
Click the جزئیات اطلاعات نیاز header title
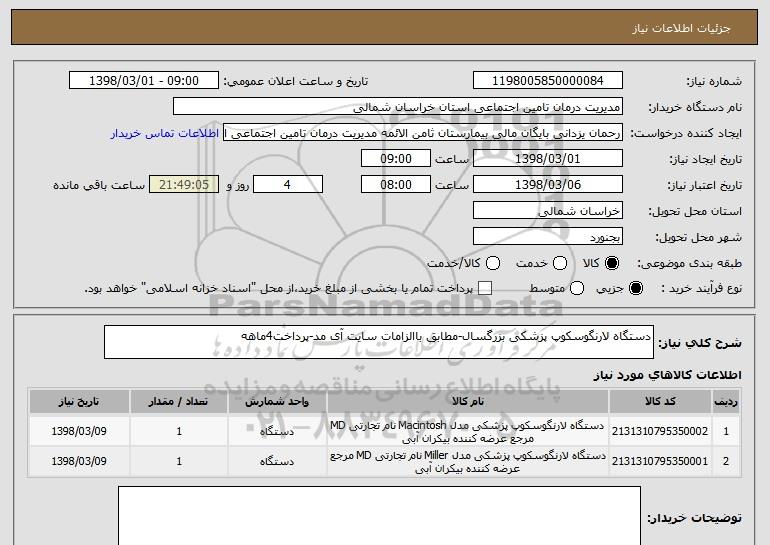point(681,28)
